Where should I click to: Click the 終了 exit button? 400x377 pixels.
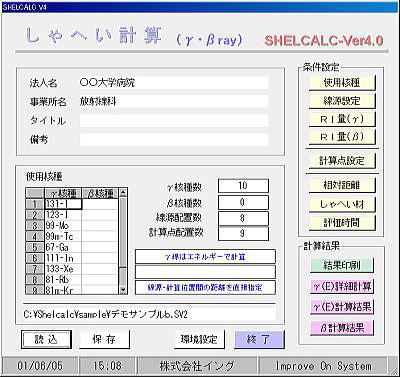[x=259, y=340]
